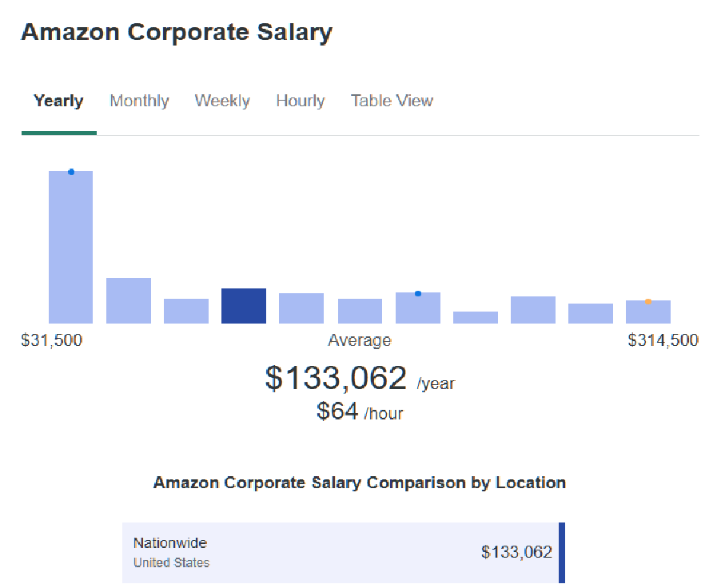Click the blue dot on the seventh bar

coord(418,294)
